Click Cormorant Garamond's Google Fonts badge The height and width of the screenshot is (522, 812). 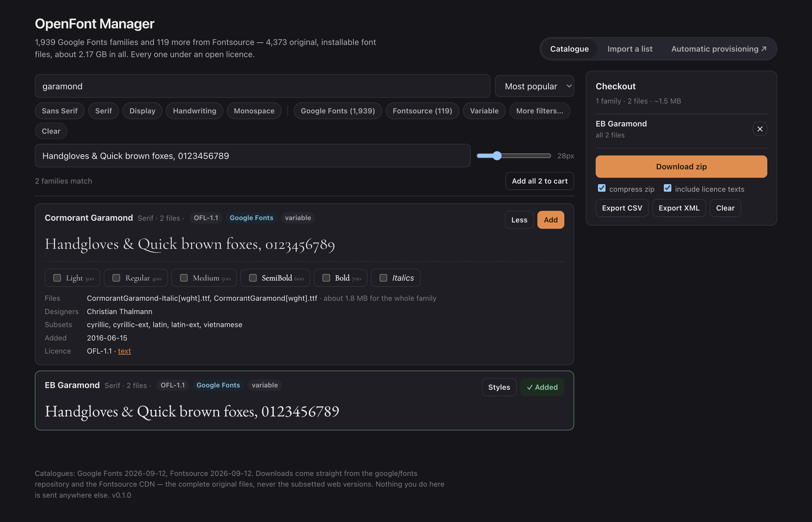pos(251,218)
